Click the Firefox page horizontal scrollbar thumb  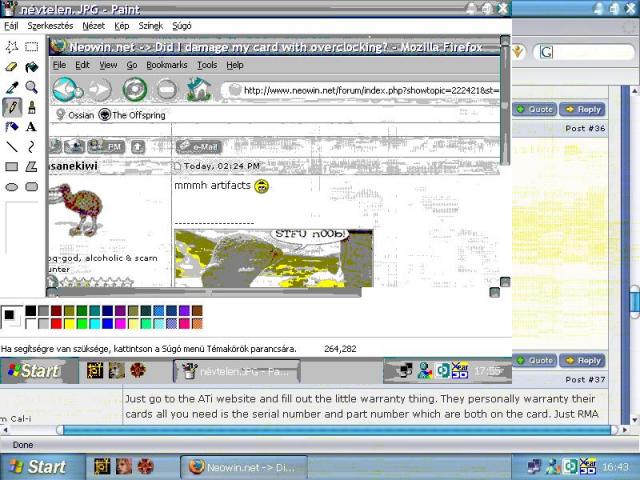point(337,430)
